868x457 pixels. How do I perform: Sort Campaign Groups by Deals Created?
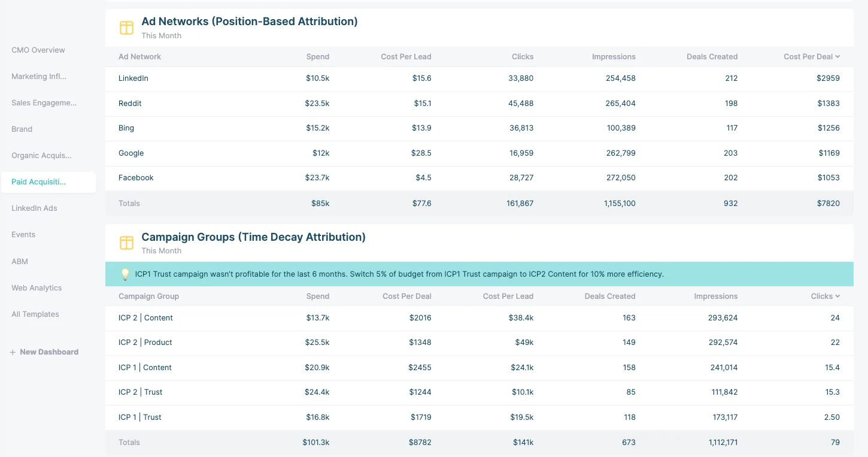[x=610, y=296]
